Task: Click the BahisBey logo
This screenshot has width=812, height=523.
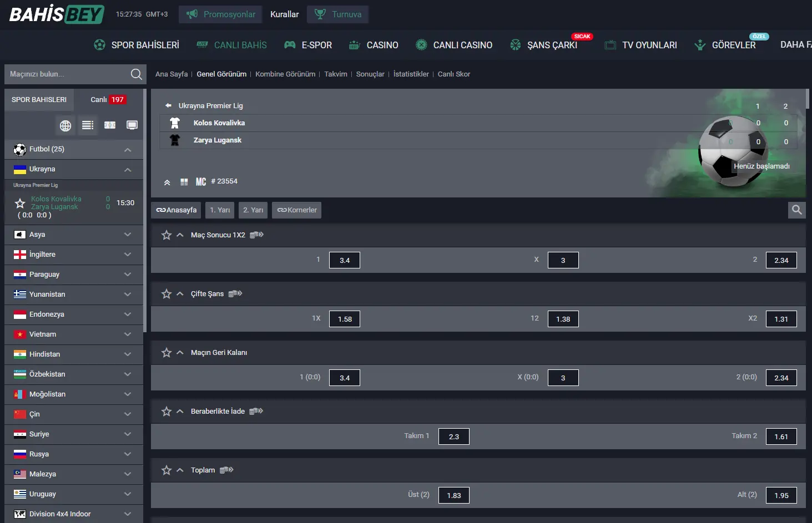Action: (x=57, y=14)
